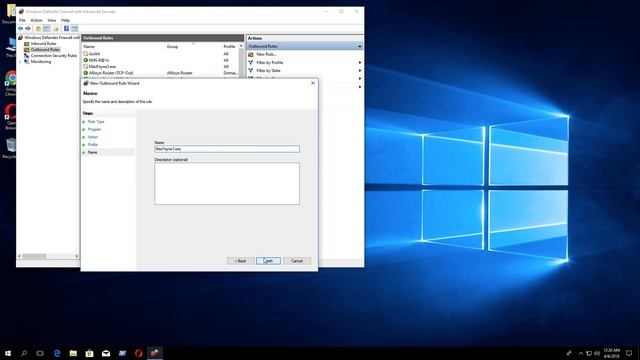
Task: Click the taskbar clock showing date and time
Action: pyautogui.click(x=611, y=353)
